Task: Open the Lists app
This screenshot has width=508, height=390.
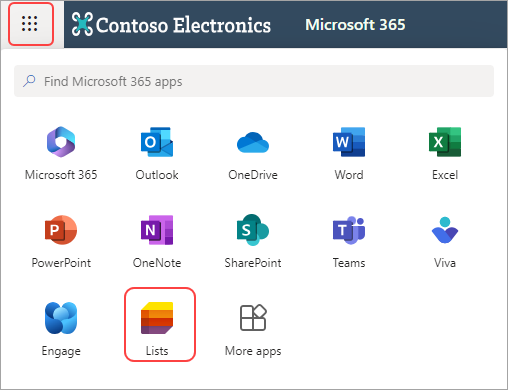Action: point(157,329)
